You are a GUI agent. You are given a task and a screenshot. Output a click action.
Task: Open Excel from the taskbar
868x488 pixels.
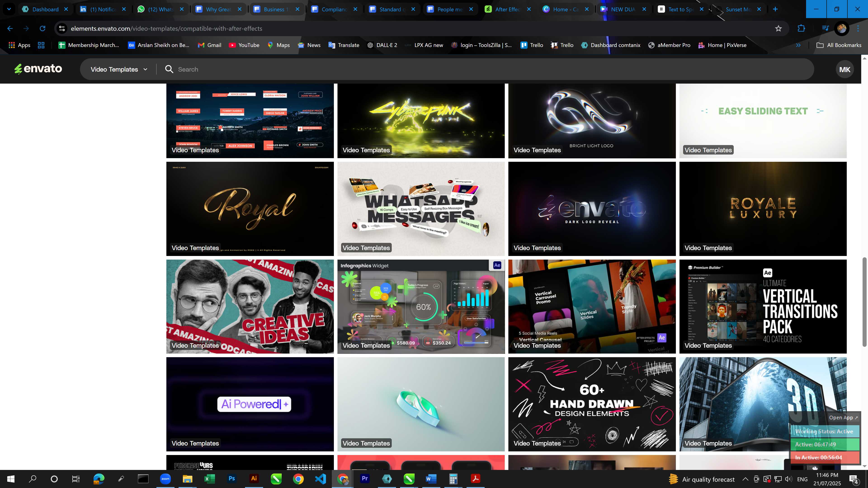click(x=209, y=479)
